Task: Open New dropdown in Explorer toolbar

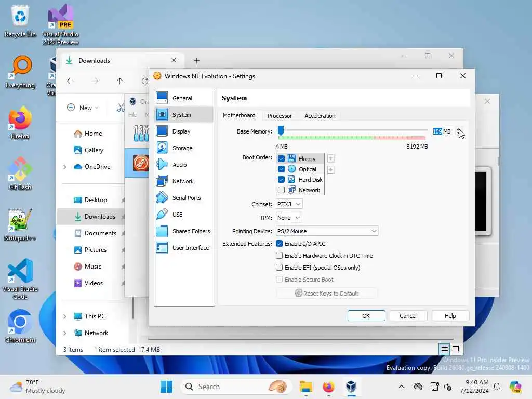Action: tap(83, 108)
